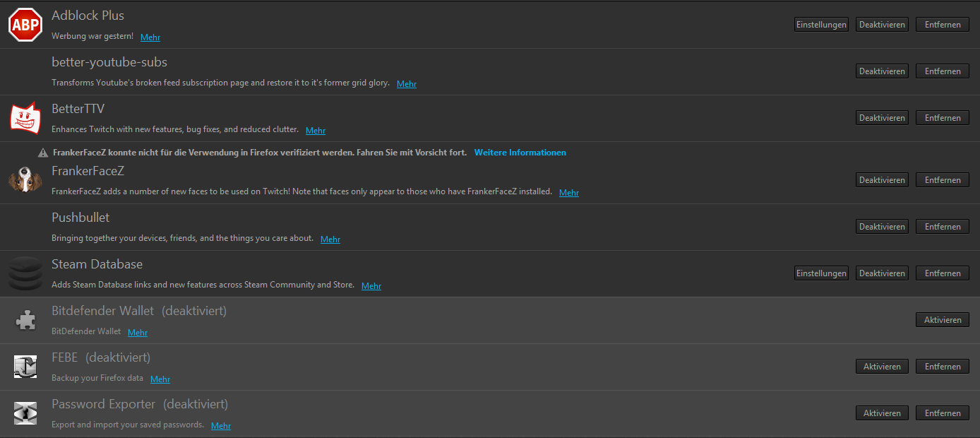Activate Password Exporter
The width and height of the screenshot is (980, 438).
(882, 413)
